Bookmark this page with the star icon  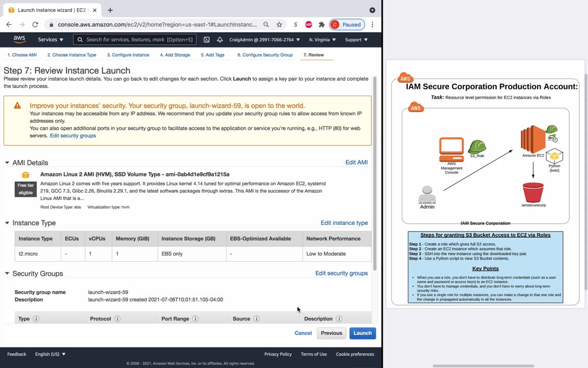pyautogui.click(x=279, y=25)
